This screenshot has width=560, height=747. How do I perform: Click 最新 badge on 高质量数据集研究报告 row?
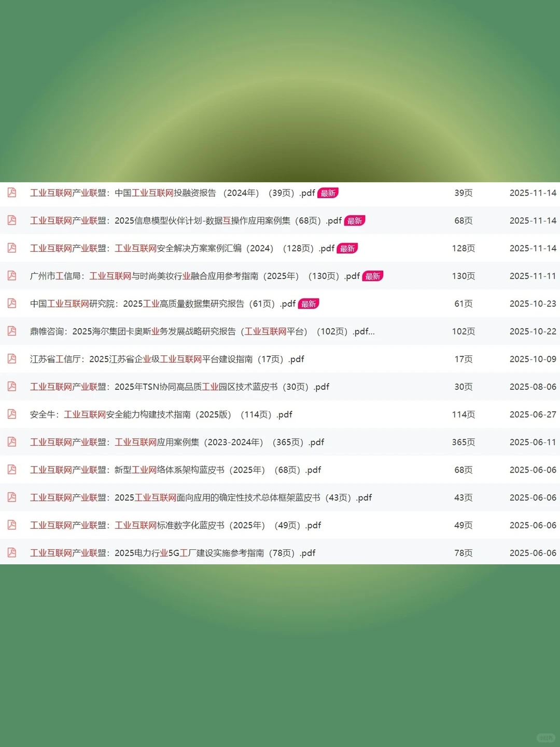309,303
